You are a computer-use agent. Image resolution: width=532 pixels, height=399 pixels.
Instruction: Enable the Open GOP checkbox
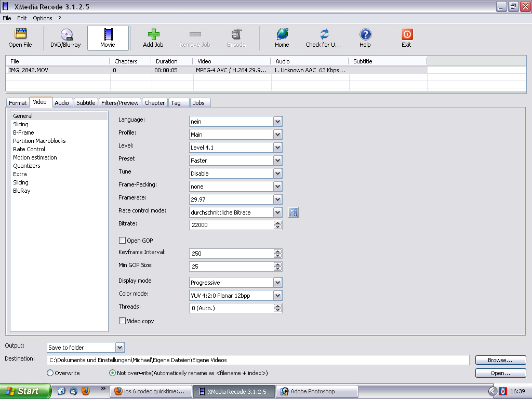[123, 241]
